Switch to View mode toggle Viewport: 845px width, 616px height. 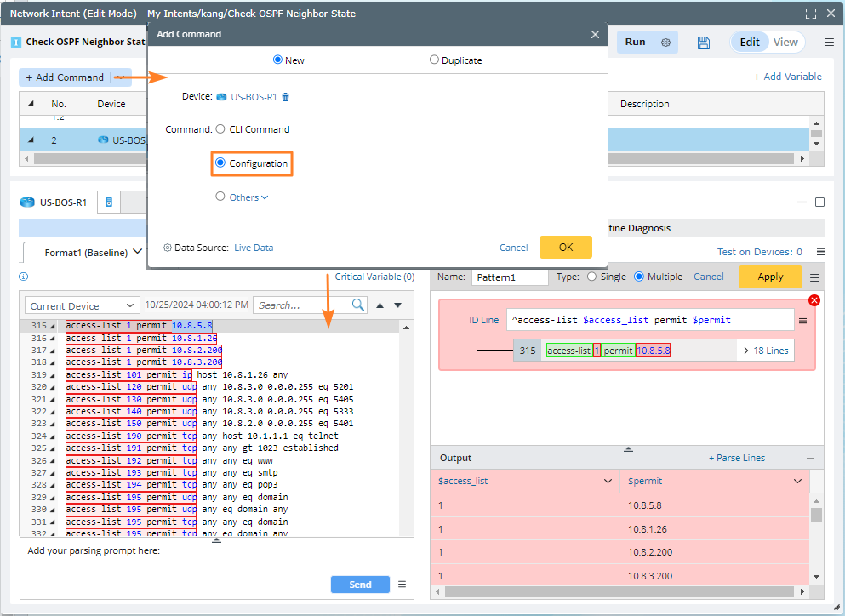click(785, 42)
